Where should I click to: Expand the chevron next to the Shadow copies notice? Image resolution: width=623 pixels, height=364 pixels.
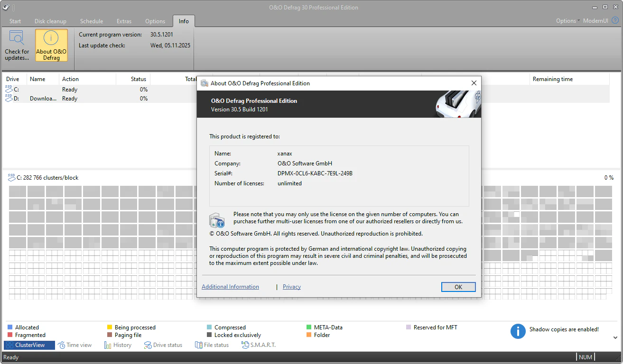tap(615, 337)
